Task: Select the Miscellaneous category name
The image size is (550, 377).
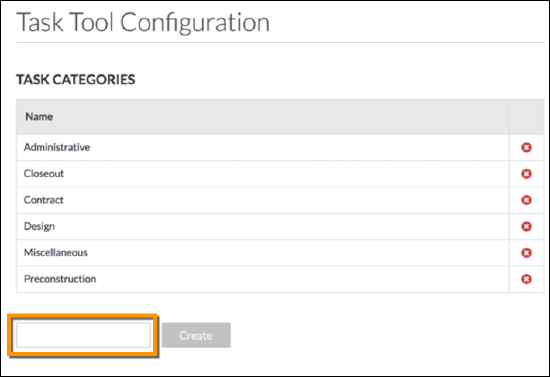Action: tap(56, 253)
